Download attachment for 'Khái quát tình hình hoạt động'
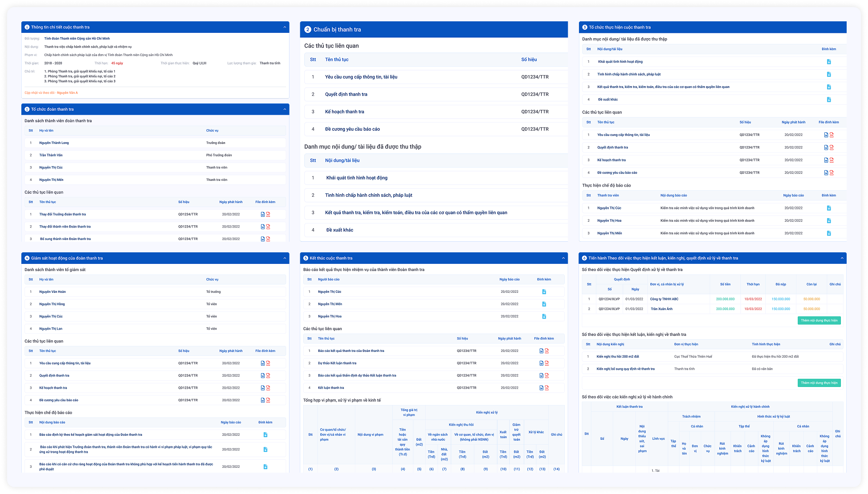Screen dimensions: 868x494 point(828,62)
